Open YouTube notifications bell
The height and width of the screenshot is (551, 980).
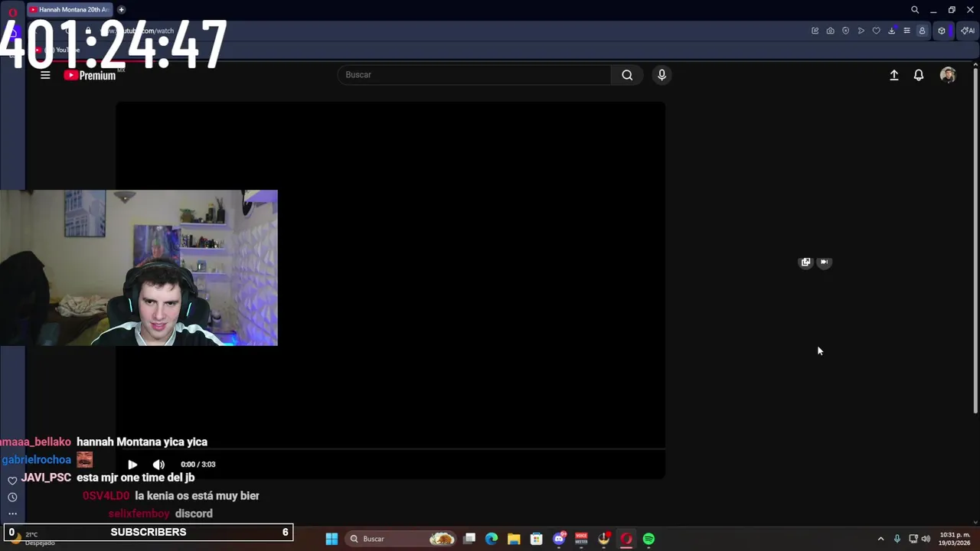[x=919, y=75]
